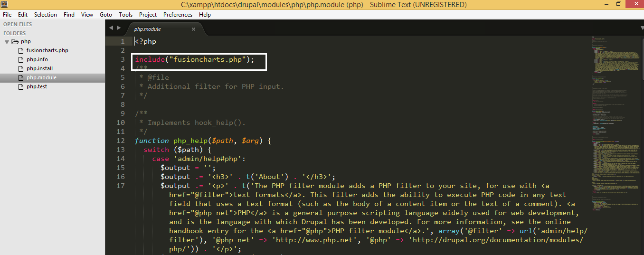This screenshot has height=255, width=644.
Task: Click the fusioncharts.php file icon in sidebar
Action: (x=21, y=51)
